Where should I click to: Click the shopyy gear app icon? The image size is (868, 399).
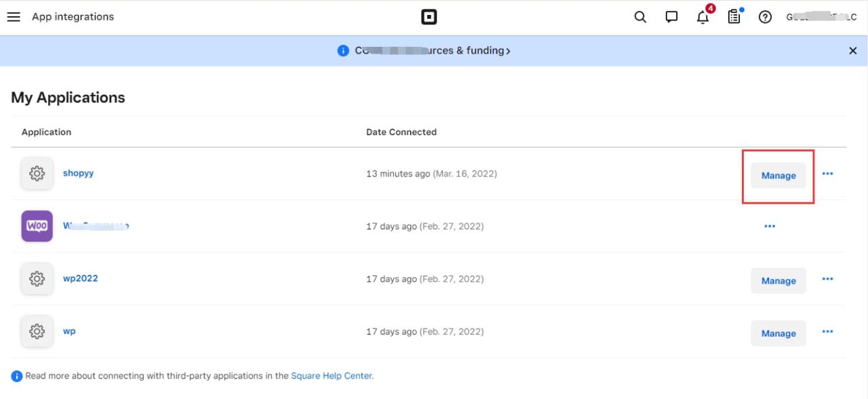(x=37, y=174)
